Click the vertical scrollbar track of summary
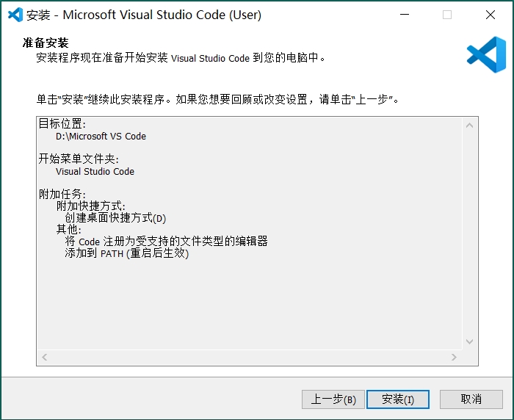 pos(469,233)
